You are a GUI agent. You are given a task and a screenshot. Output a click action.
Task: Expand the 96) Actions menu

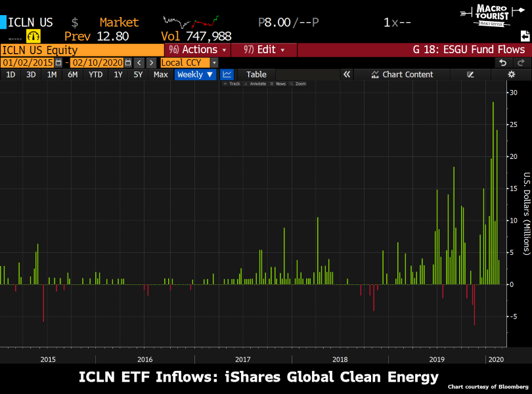[x=198, y=49]
